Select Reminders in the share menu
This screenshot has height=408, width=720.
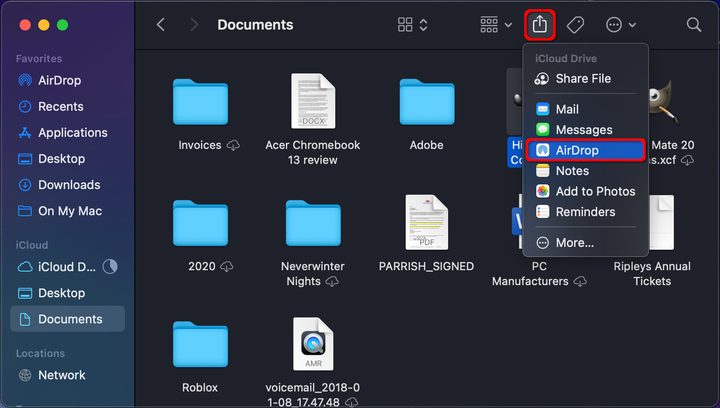point(585,212)
